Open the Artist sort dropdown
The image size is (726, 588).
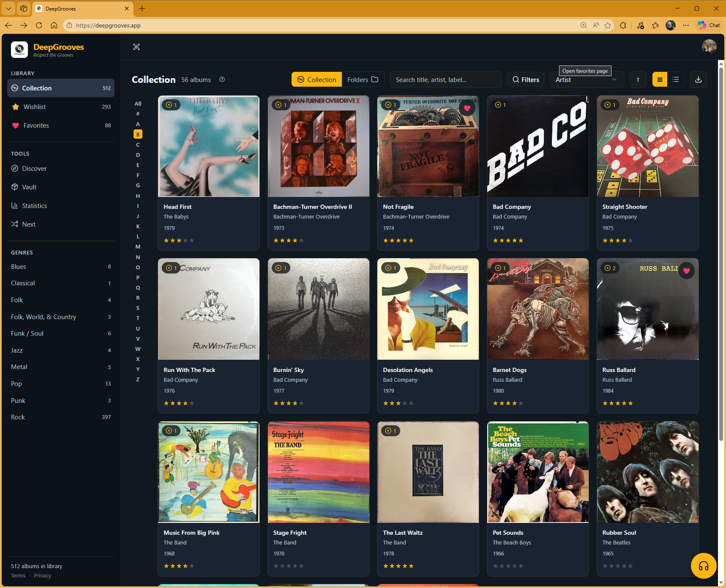point(587,79)
